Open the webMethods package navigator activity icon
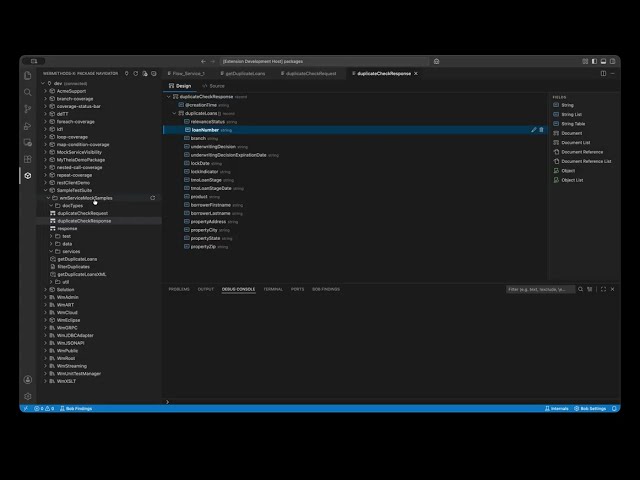 28,176
